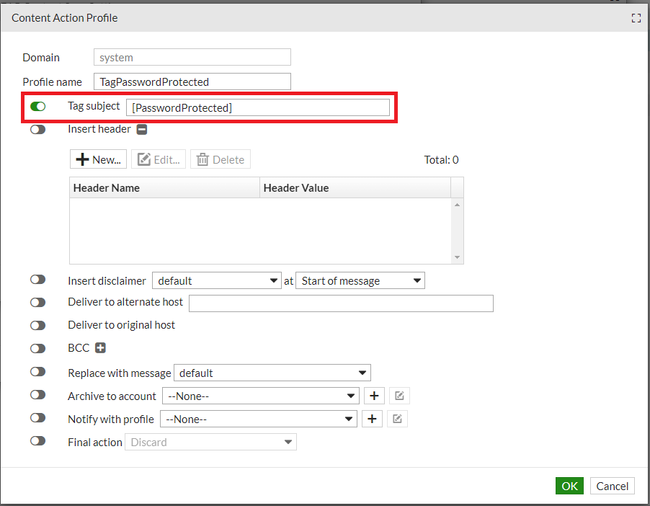Enable the Final action toggle
The width and height of the screenshot is (650, 506).
(38, 441)
